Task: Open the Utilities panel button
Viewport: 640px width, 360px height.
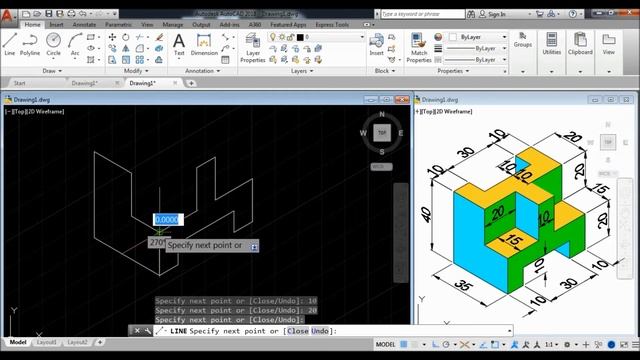Action: coord(551,44)
